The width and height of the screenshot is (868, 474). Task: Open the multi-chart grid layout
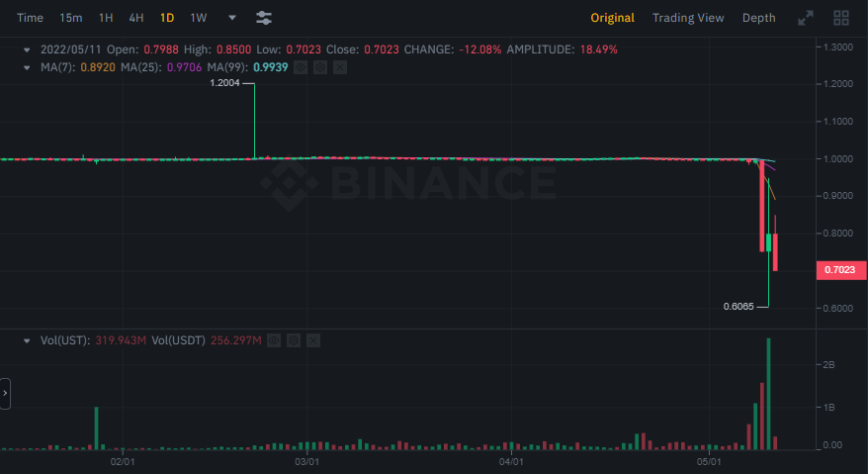pyautogui.click(x=841, y=18)
